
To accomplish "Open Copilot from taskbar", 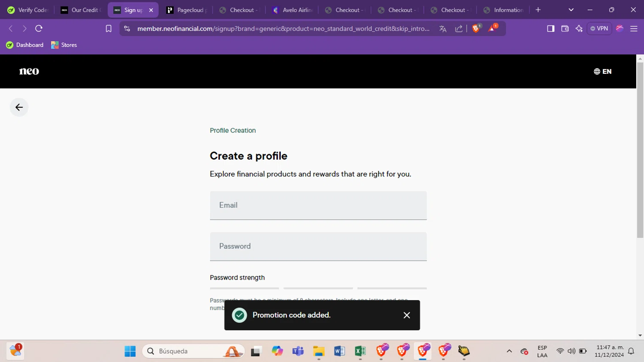I will [x=277, y=351].
